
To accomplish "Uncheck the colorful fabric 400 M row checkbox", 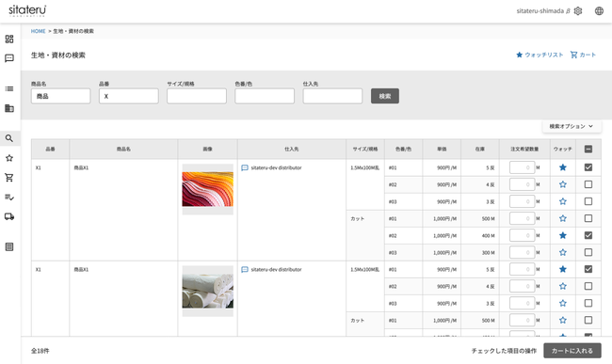I will pos(588,235).
